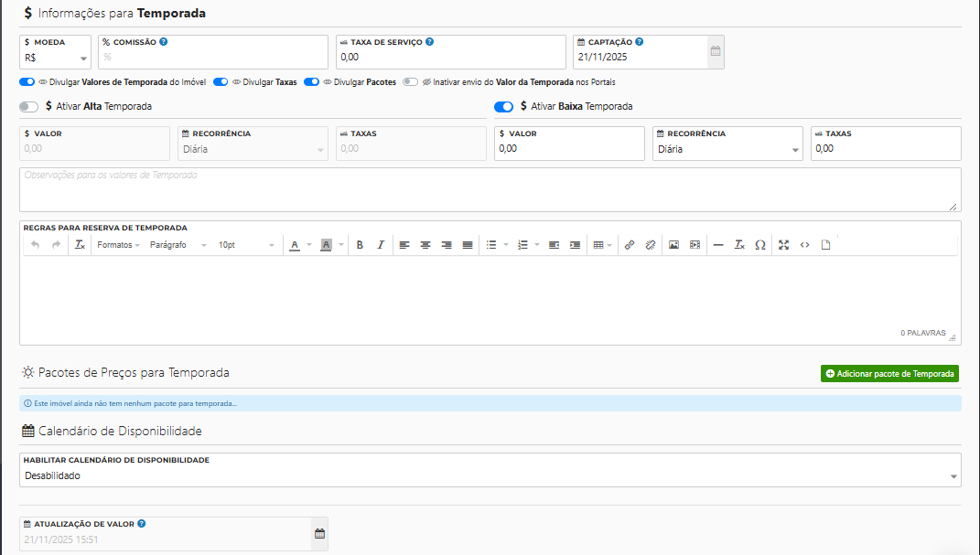Open the Formatos menu in editor

(118, 245)
